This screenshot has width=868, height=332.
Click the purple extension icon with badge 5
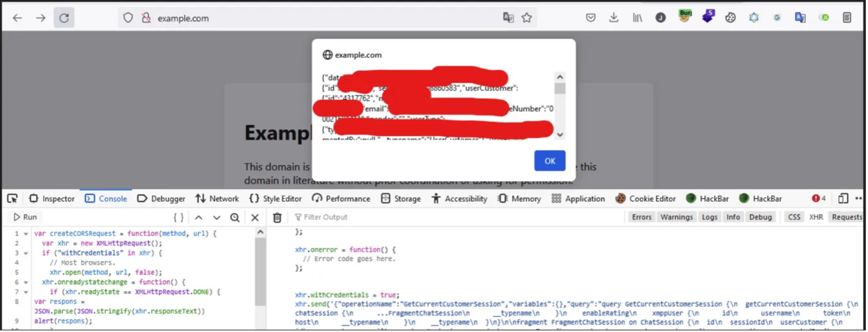[708, 16]
